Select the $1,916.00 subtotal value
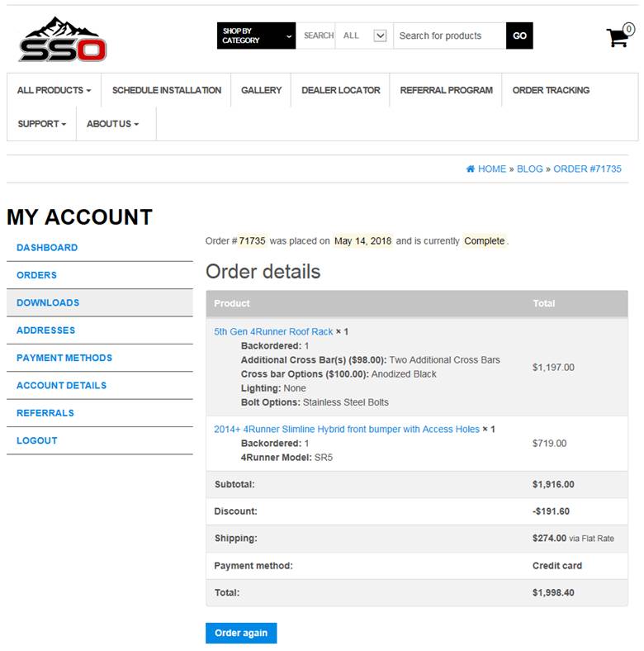This screenshot has height=651, width=644. pos(553,484)
